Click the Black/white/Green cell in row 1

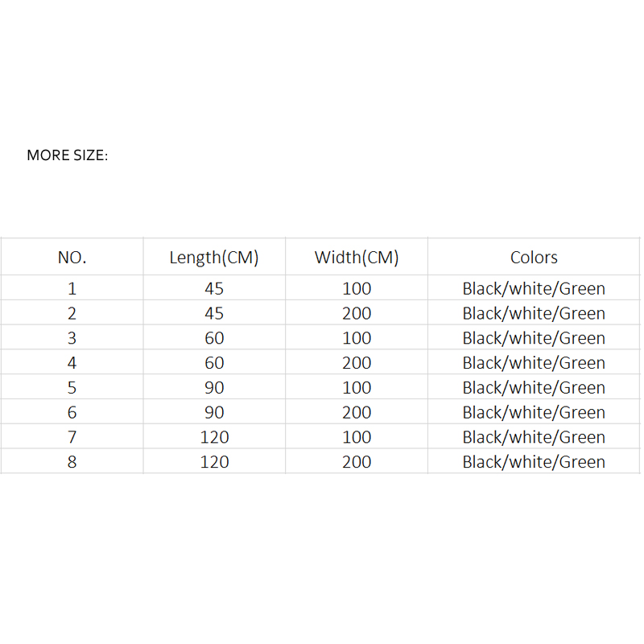(534, 288)
